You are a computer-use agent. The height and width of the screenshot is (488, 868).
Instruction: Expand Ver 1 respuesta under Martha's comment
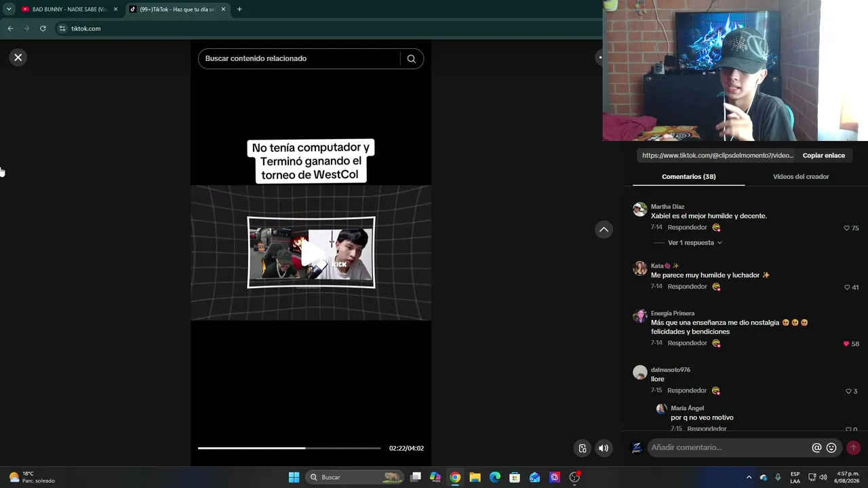695,243
